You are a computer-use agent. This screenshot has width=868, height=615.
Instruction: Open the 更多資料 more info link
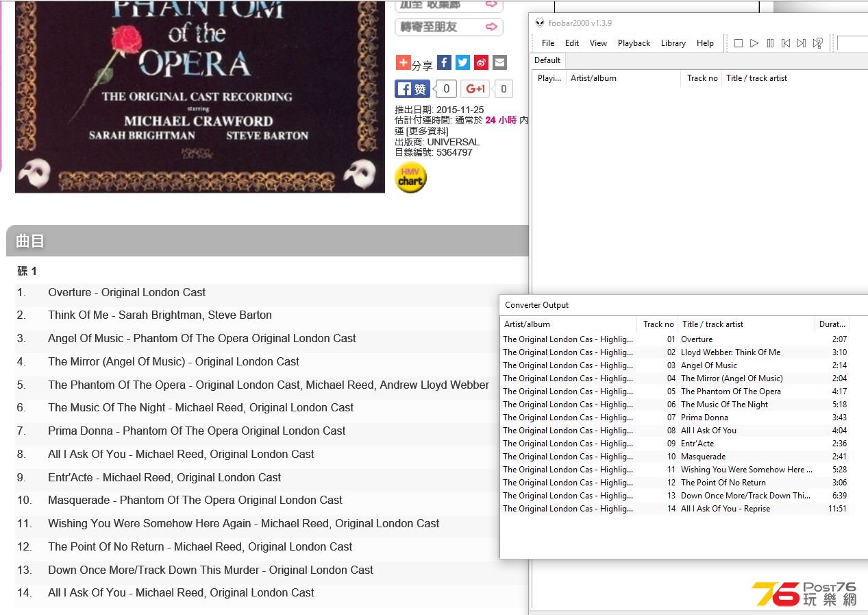tap(427, 131)
